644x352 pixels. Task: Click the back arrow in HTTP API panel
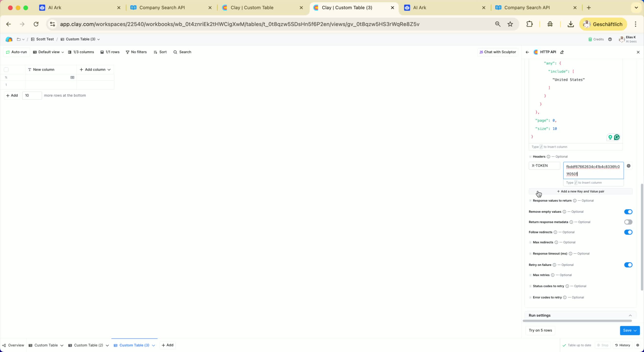point(527,52)
